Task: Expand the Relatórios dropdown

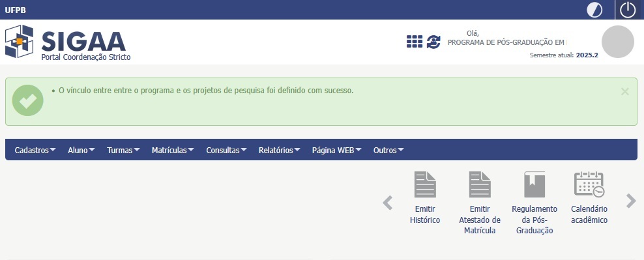Action: (279, 151)
